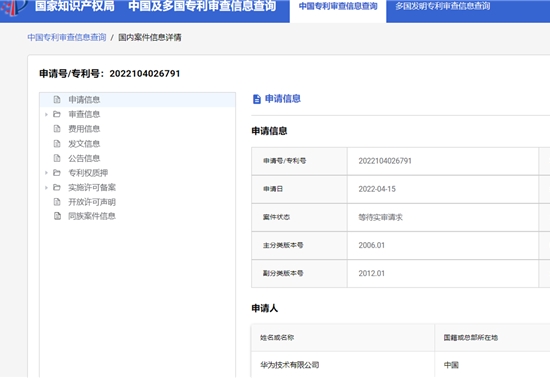
Task: Click the 2022104026791 table value cell
Action: pyautogui.click(x=443, y=161)
